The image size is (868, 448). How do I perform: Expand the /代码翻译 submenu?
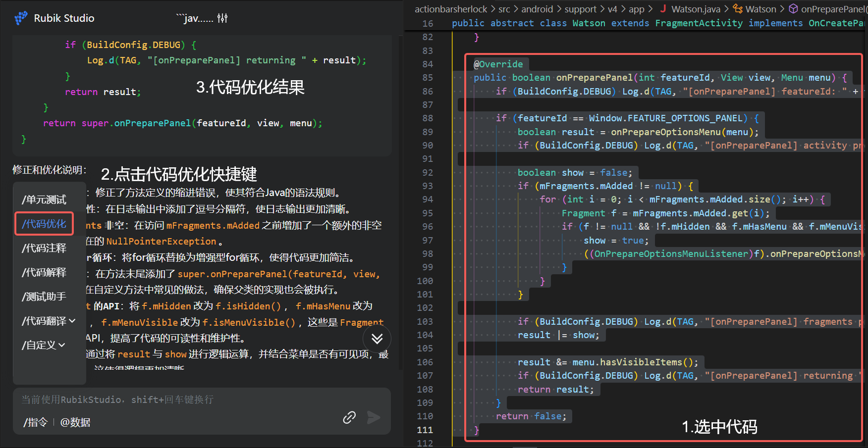[49, 321]
